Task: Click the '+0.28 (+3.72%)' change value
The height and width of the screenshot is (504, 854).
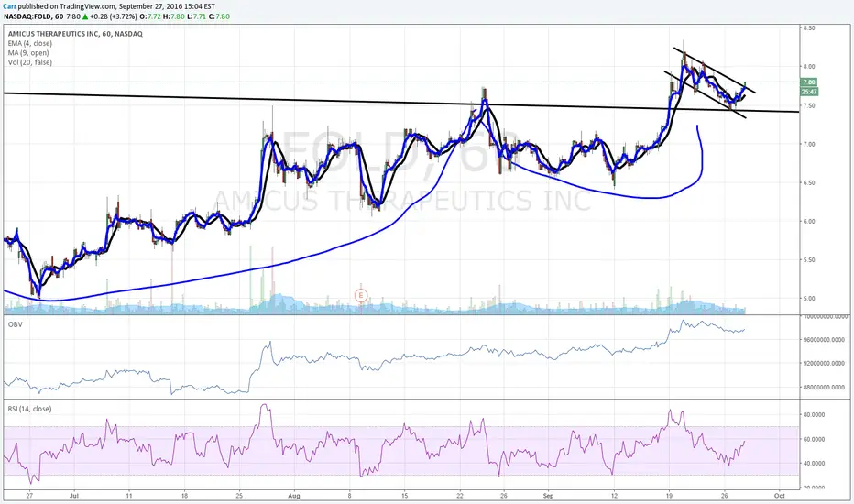Action: [114, 16]
